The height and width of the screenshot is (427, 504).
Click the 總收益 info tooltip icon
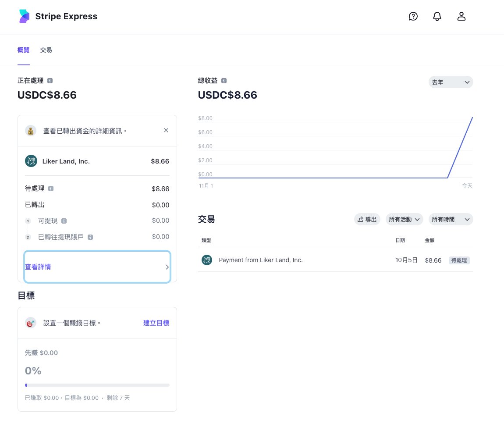(x=224, y=80)
